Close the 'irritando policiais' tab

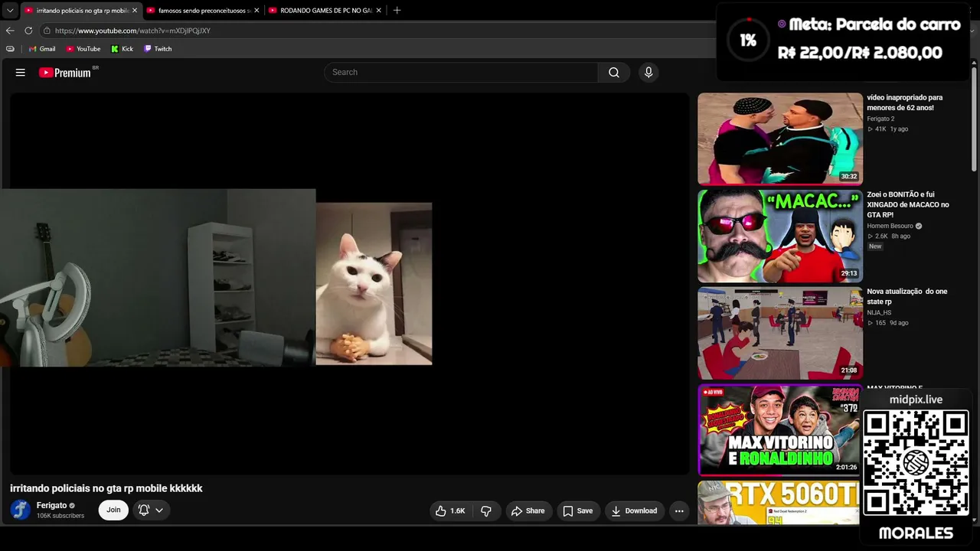pos(135,11)
